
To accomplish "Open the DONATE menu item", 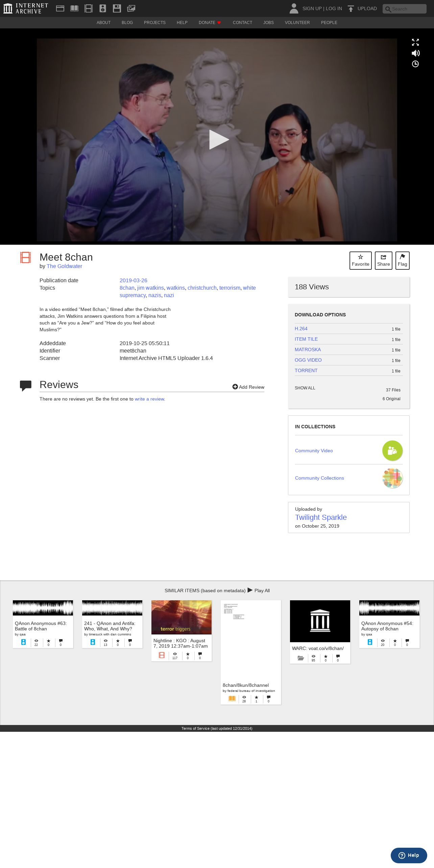I will click(210, 23).
